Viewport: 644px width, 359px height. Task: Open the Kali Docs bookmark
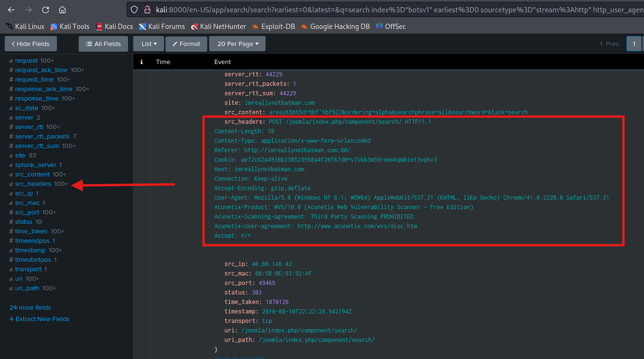[x=114, y=27]
